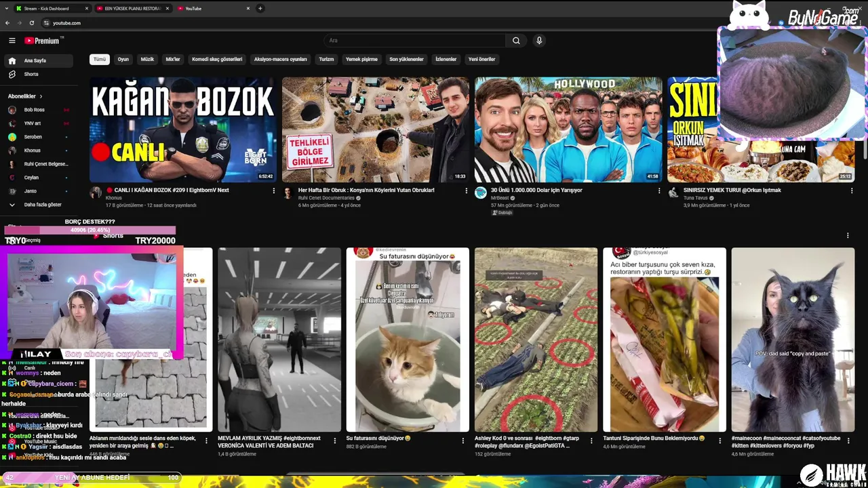Open options for Su faturasını düşünüyor short
The height and width of the screenshot is (488, 868).
pyautogui.click(x=463, y=441)
